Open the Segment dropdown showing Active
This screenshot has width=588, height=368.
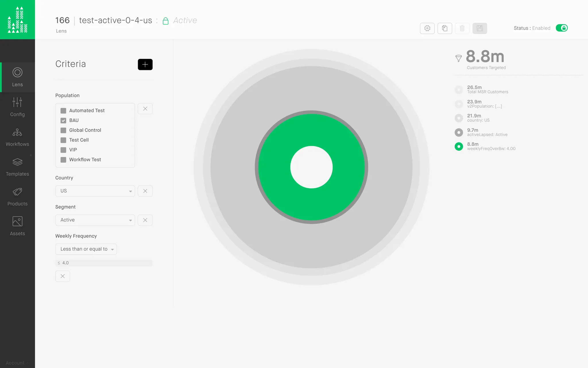click(x=95, y=220)
